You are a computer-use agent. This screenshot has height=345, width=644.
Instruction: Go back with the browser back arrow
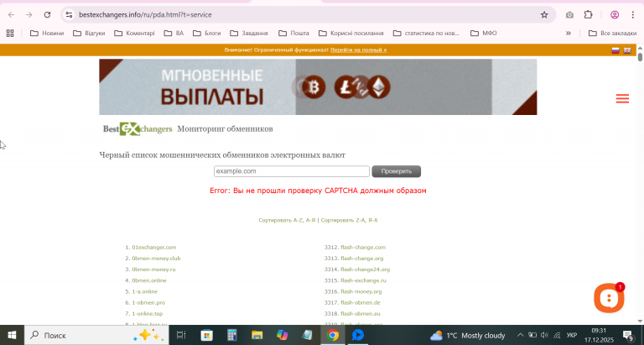click(11, 15)
